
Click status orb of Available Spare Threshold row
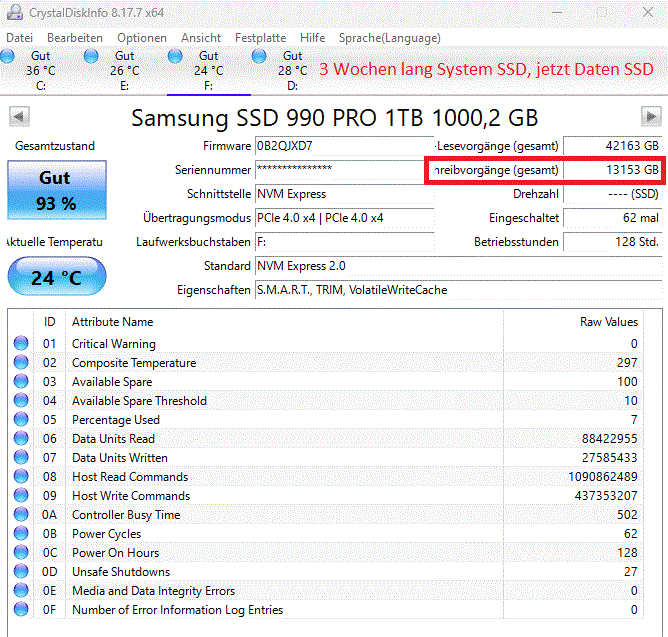pyautogui.click(x=21, y=400)
